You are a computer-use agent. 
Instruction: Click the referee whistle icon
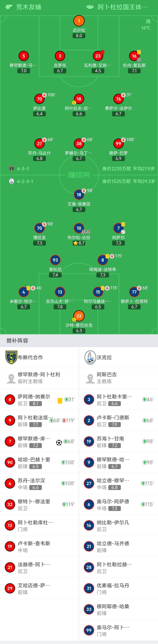coord(9,7)
